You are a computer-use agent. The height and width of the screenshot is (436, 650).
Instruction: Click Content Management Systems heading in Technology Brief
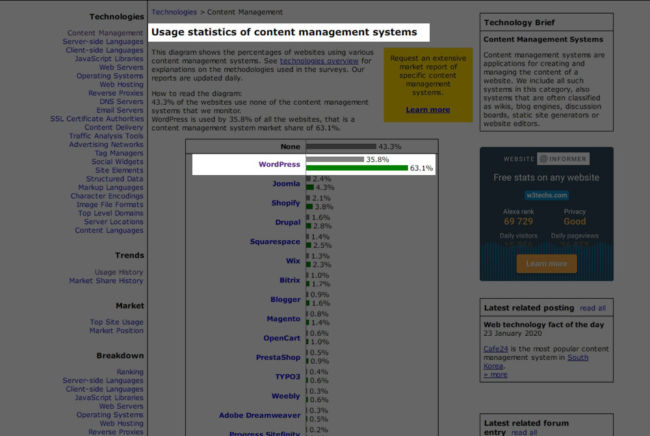(x=543, y=39)
